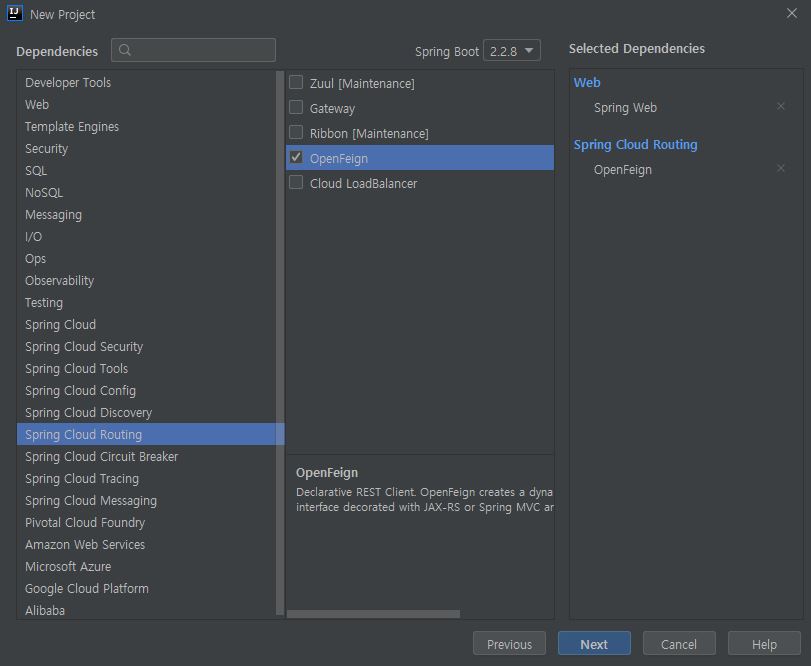Uncheck the OpenFeign checkbox
The height and width of the screenshot is (666, 811).
point(296,157)
